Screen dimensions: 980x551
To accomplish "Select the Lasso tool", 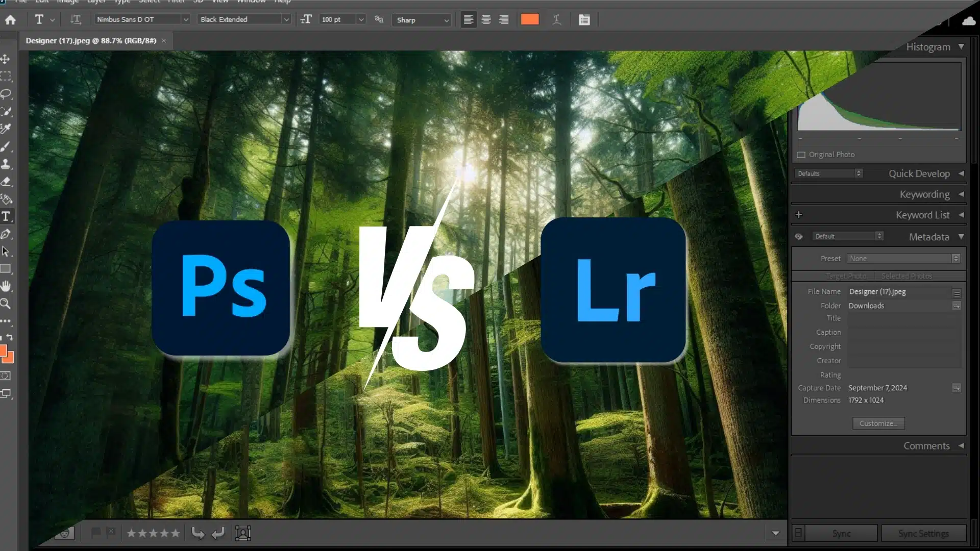I will (x=6, y=94).
